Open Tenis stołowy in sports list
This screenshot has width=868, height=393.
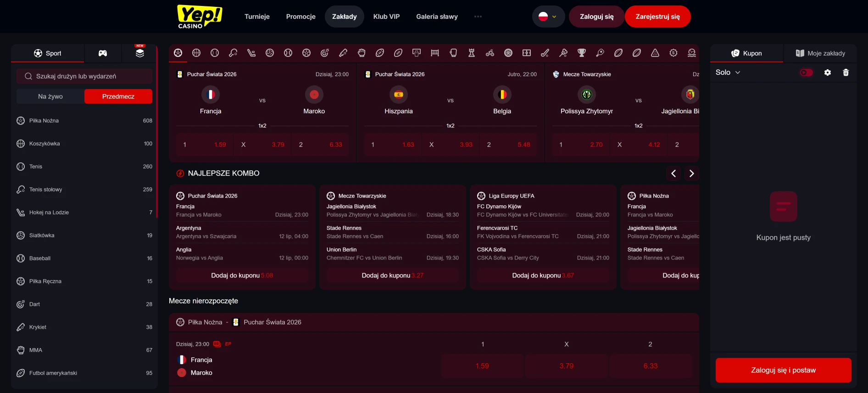[x=84, y=189]
